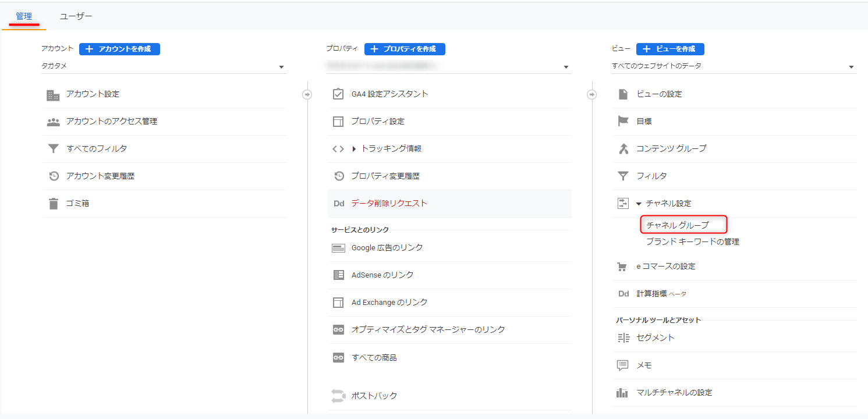Open 計算指標 text link
Viewport: 868px width, 419px height.
tap(651, 294)
